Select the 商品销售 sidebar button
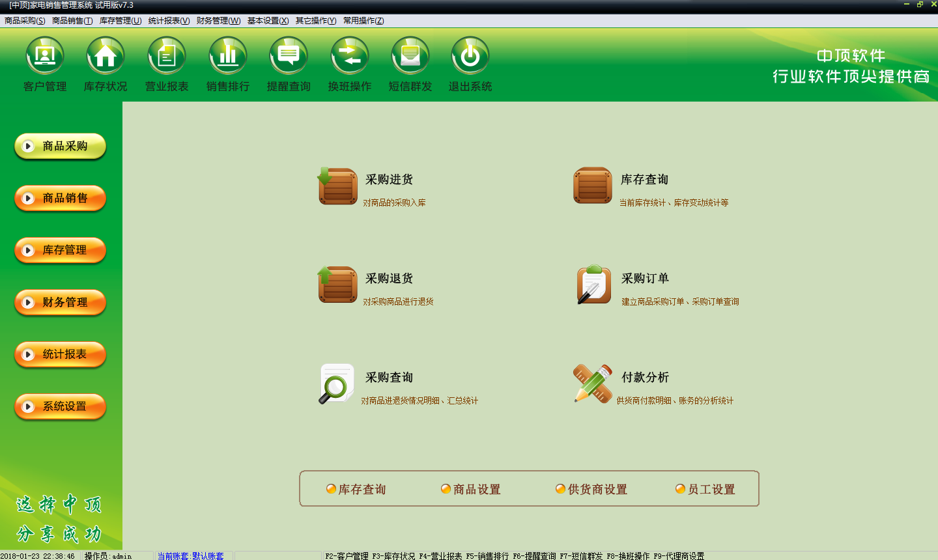 pos(60,199)
